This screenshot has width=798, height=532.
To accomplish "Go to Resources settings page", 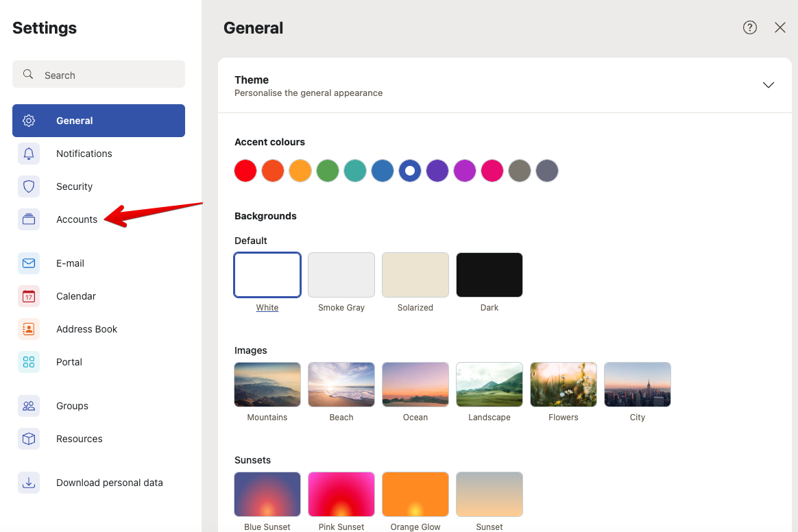I will point(79,439).
